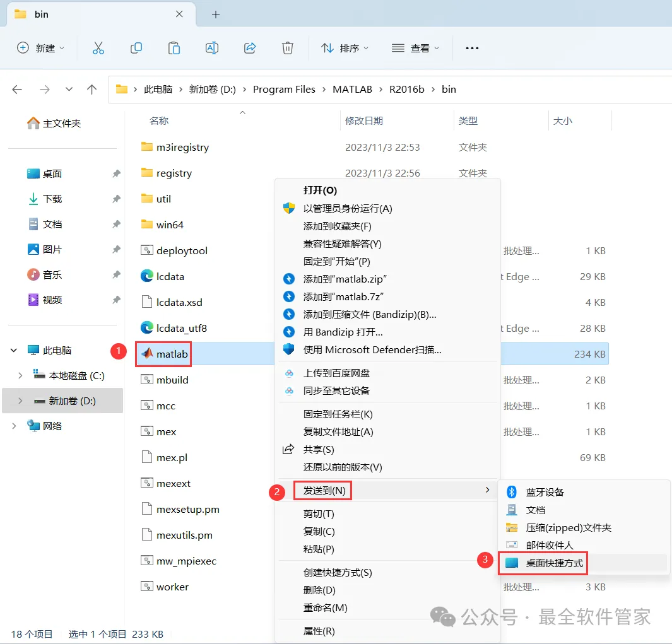Select the mw_mpiexec file
The image size is (672, 644).
[179, 561]
